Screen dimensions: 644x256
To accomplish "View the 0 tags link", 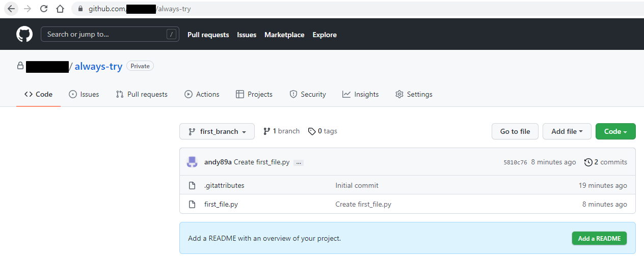I will [323, 131].
